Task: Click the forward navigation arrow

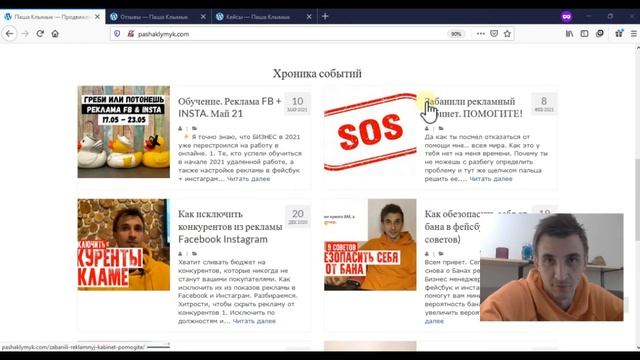Action: (25, 34)
